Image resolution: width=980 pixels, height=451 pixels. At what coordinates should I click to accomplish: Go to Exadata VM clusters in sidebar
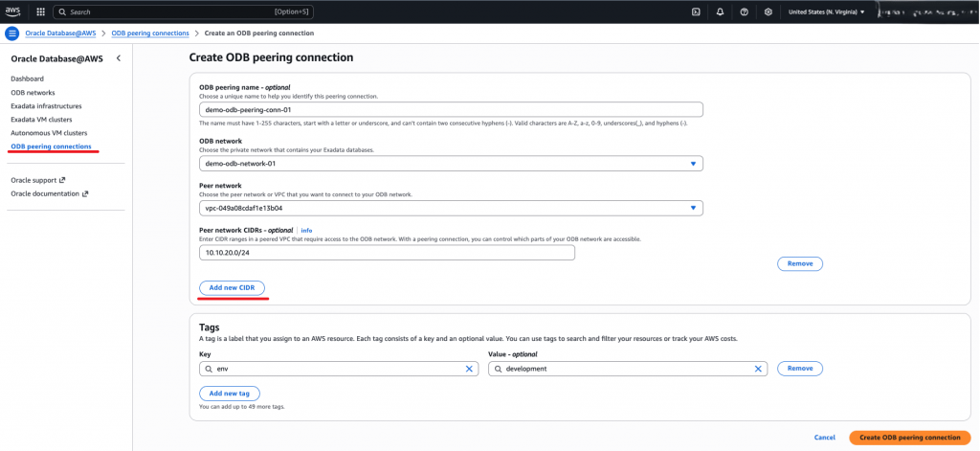tap(40, 120)
